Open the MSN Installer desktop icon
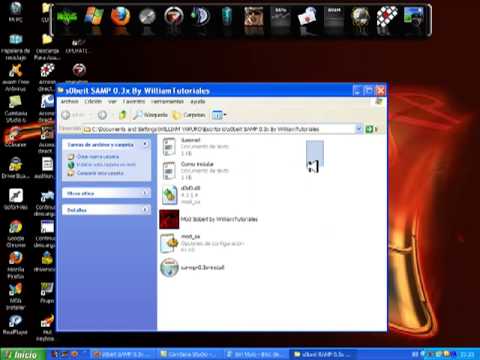Image resolution: width=480 pixels, height=360 pixels. pyautogui.click(x=15, y=296)
